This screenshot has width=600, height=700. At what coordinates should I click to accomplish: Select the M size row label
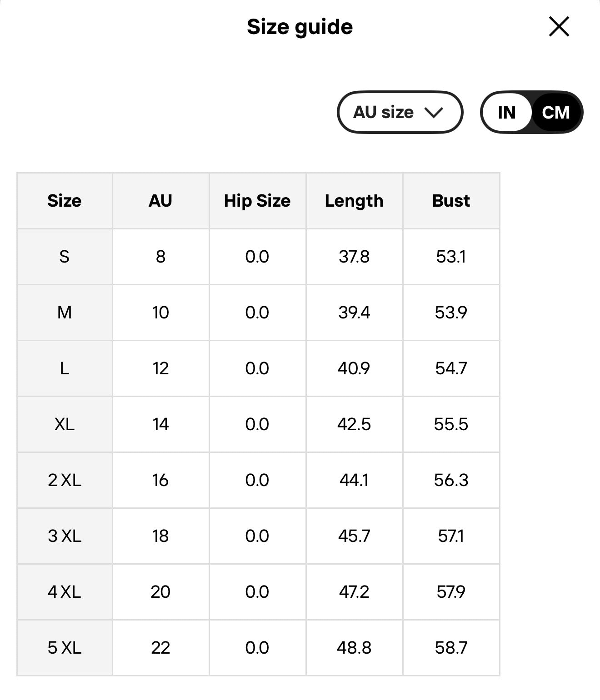[65, 313]
